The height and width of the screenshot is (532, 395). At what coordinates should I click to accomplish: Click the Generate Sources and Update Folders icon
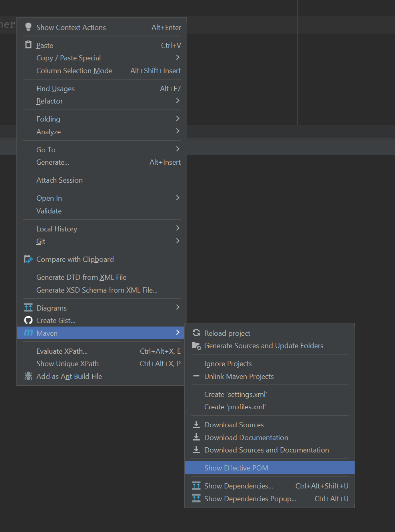196,346
